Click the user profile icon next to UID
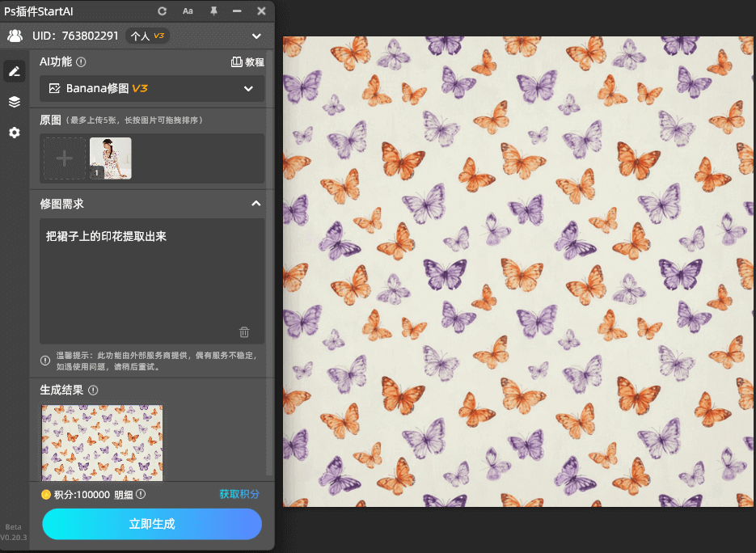The height and width of the screenshot is (553, 756). coord(15,36)
